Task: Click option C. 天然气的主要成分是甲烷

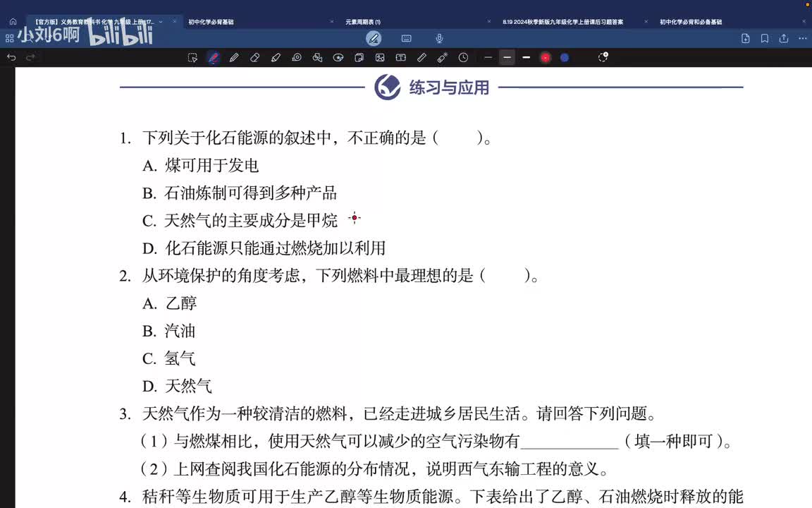Action: click(x=240, y=220)
